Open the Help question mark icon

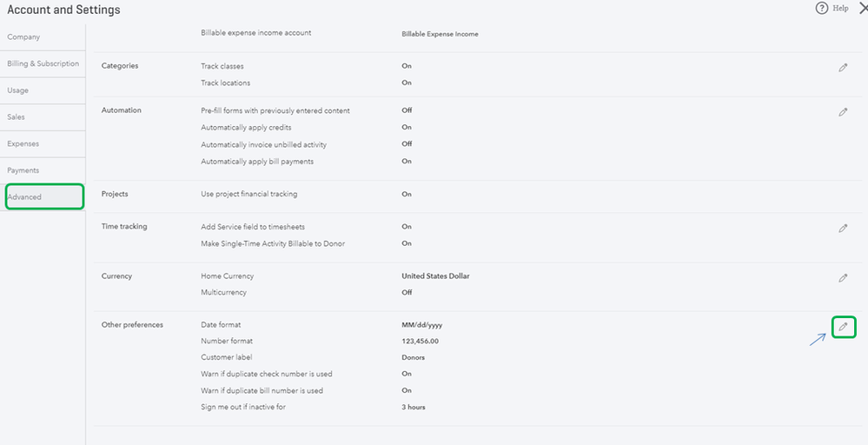(x=821, y=9)
